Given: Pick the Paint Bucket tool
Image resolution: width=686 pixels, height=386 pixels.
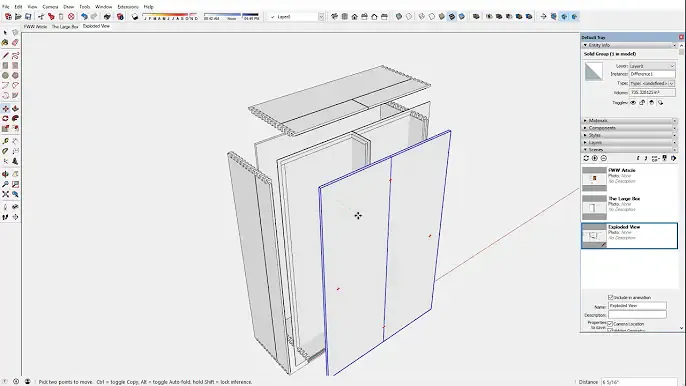Looking at the screenshot, I should (x=5, y=42).
